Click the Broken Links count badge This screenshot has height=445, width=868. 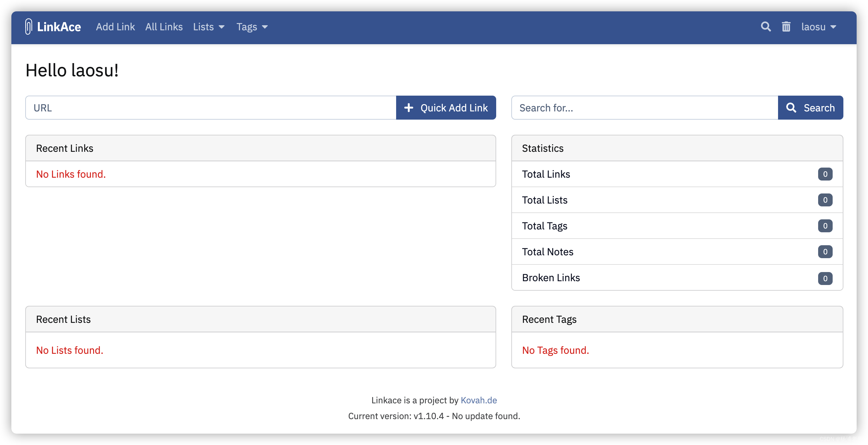click(x=825, y=278)
